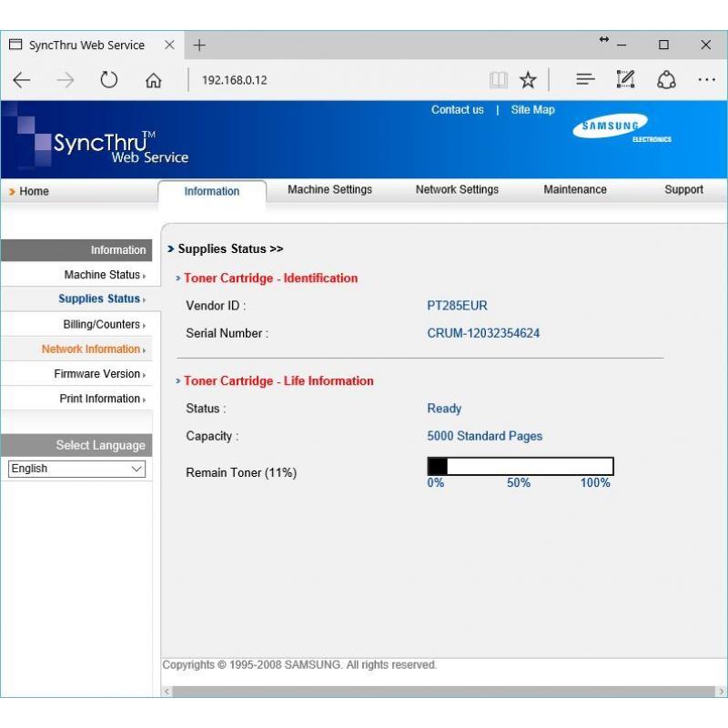Open Billing/Counters in sidebar
This screenshot has height=728, width=728.
click(x=102, y=324)
